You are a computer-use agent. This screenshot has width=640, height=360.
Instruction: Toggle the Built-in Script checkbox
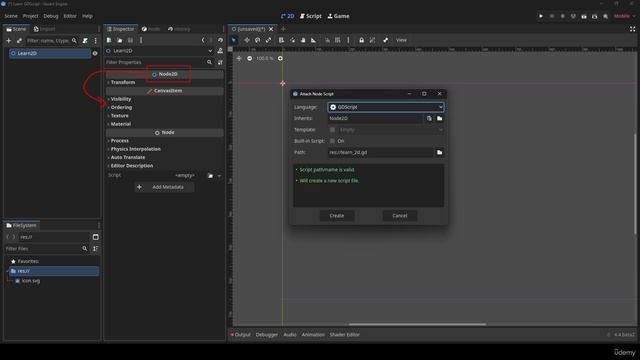tap(332, 141)
